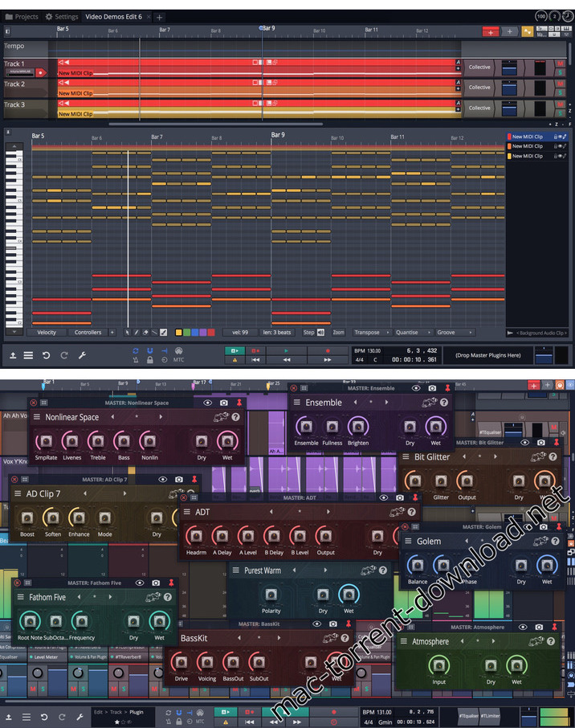Click the red add track plus button
575x728 pixels.
(x=490, y=31)
